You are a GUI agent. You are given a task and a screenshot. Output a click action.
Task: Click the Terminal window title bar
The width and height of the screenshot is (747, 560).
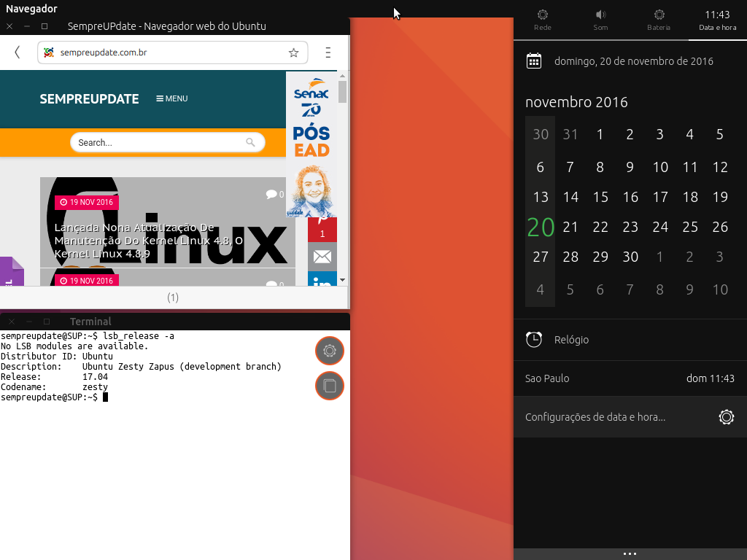tap(175, 322)
